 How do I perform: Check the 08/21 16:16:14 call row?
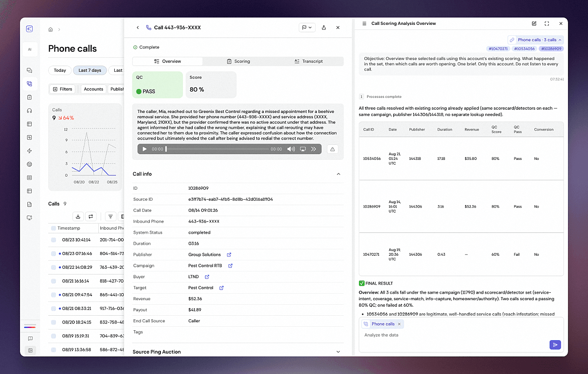point(53,281)
